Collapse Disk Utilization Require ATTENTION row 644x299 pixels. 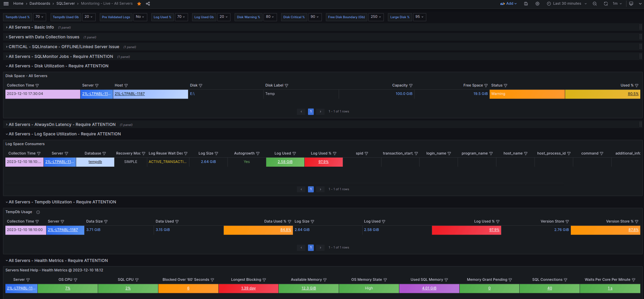click(58, 66)
